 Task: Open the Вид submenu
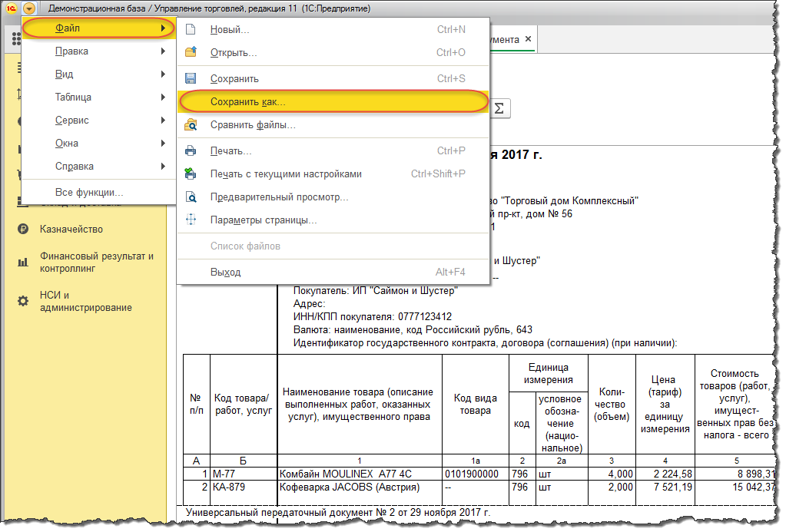click(99, 74)
